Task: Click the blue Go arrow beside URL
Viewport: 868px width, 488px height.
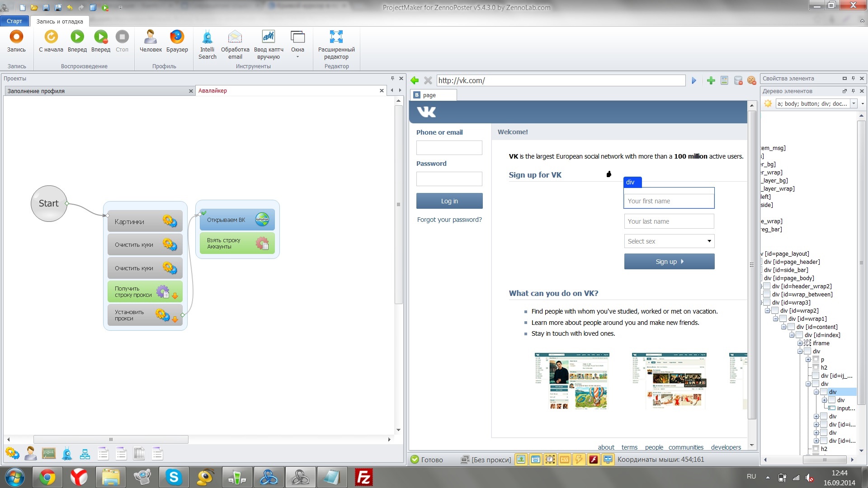Action: pos(694,80)
